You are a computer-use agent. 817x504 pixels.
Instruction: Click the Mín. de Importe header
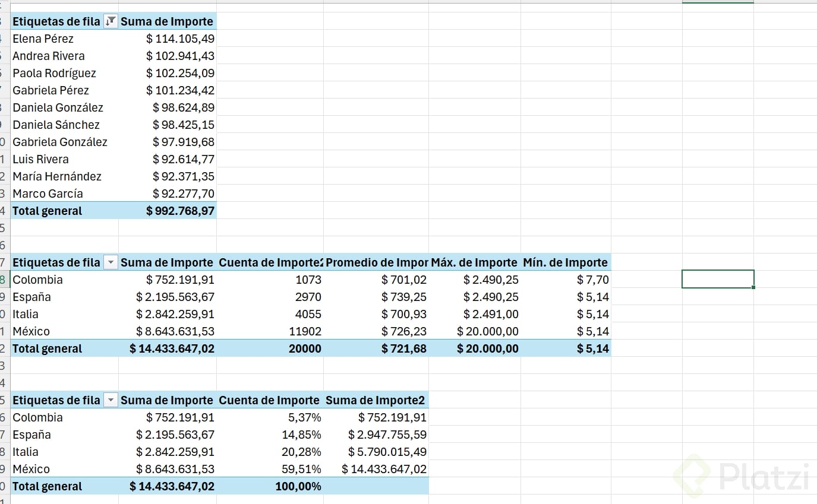tap(565, 262)
